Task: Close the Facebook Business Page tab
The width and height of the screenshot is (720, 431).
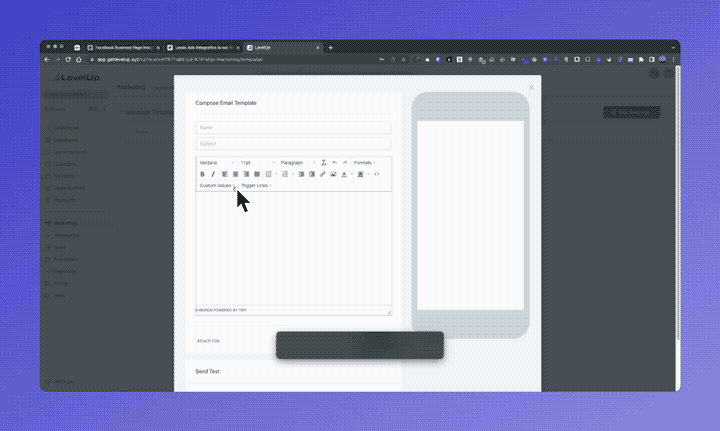Action: tap(158, 48)
